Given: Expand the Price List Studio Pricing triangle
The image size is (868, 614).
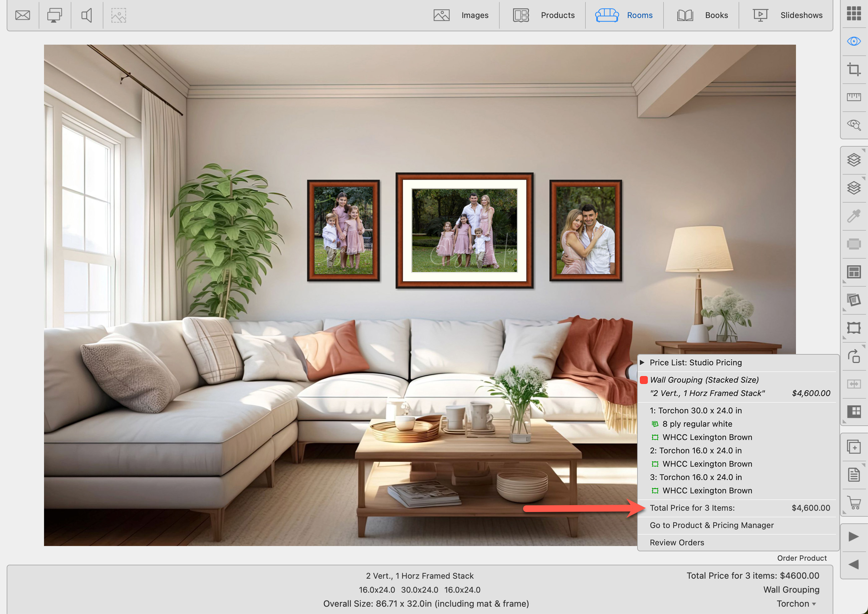Looking at the screenshot, I should [642, 362].
